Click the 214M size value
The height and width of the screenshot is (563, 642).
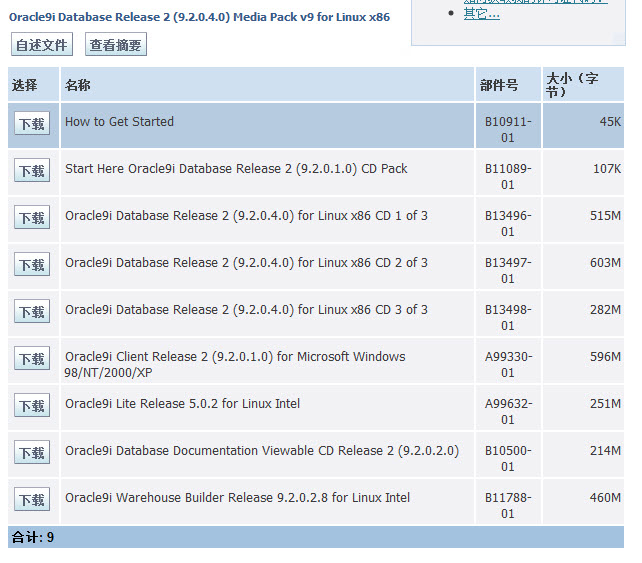[606, 451]
